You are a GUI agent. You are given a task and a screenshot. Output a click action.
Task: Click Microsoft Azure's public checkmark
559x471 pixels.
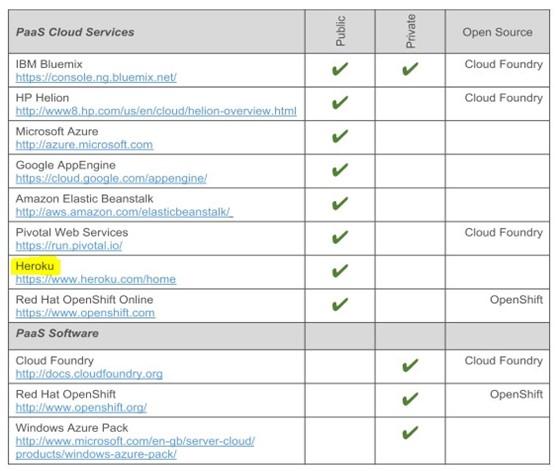(340, 136)
